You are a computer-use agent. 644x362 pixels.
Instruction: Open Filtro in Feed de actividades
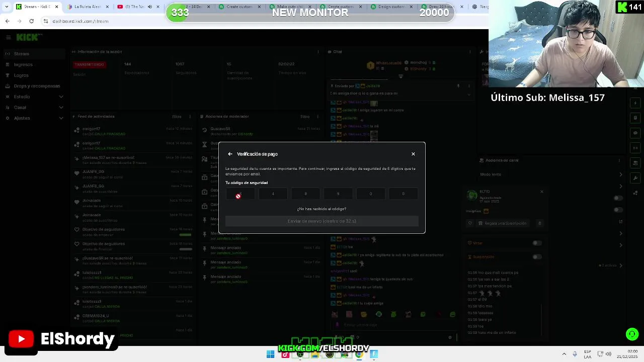[177, 117]
